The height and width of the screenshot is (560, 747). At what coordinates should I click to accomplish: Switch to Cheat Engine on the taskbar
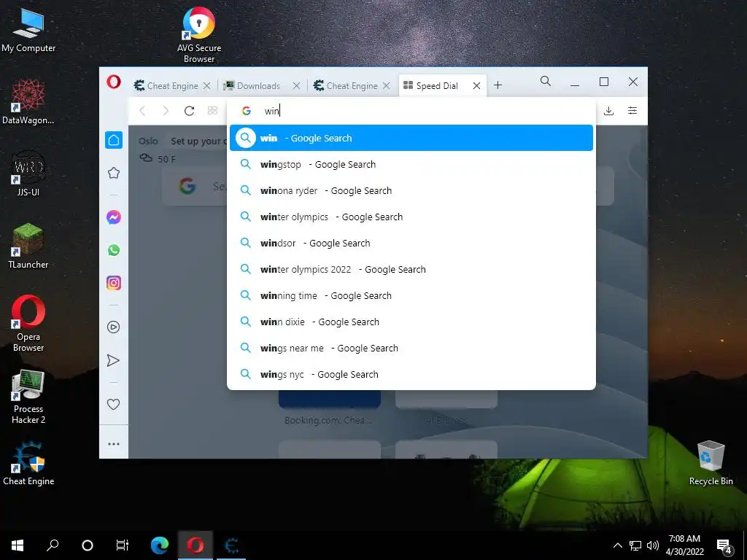click(231, 545)
